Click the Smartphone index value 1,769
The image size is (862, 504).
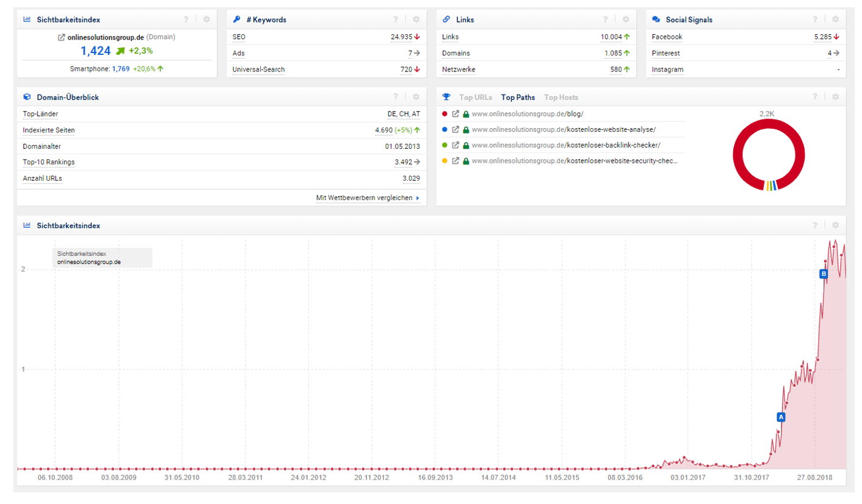pos(120,69)
